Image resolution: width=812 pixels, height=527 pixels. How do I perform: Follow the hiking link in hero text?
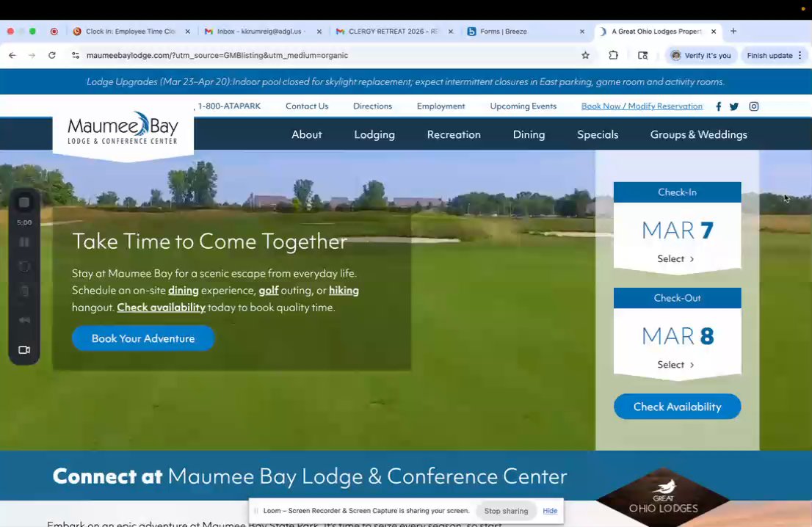pos(344,291)
